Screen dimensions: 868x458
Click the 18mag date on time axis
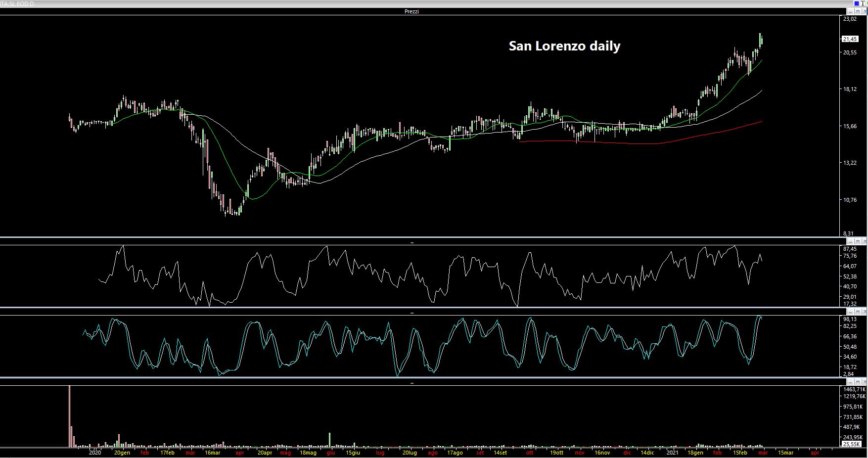(x=308, y=453)
